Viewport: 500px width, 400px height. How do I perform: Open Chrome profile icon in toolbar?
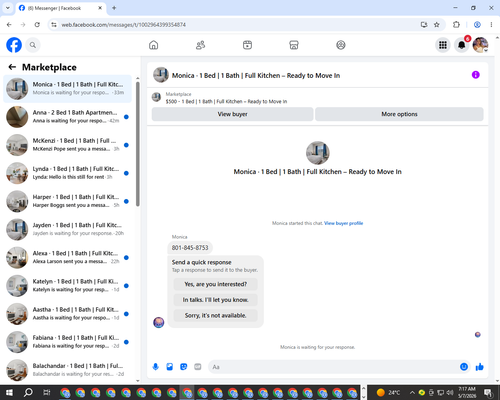click(477, 25)
